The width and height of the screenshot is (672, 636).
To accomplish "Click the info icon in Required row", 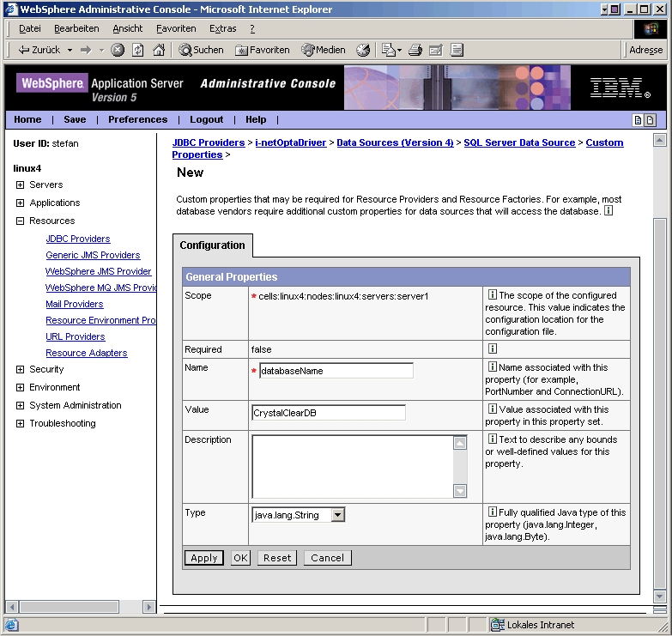I will pos(493,348).
